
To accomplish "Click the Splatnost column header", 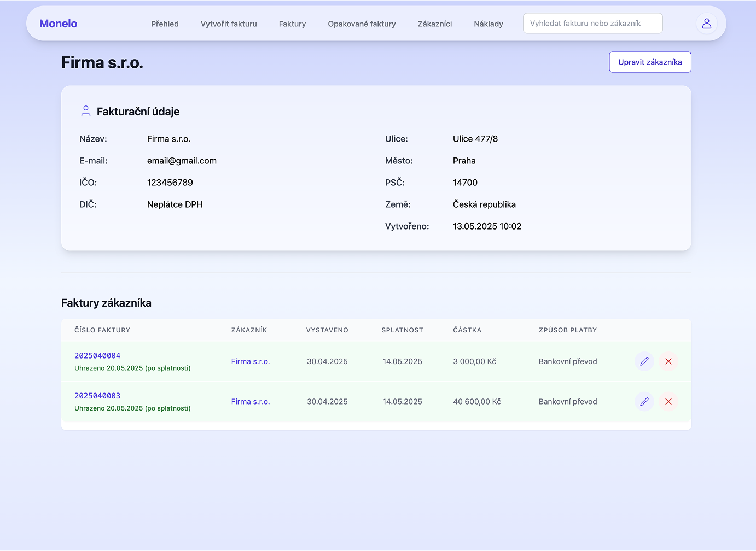I will 402,330.
